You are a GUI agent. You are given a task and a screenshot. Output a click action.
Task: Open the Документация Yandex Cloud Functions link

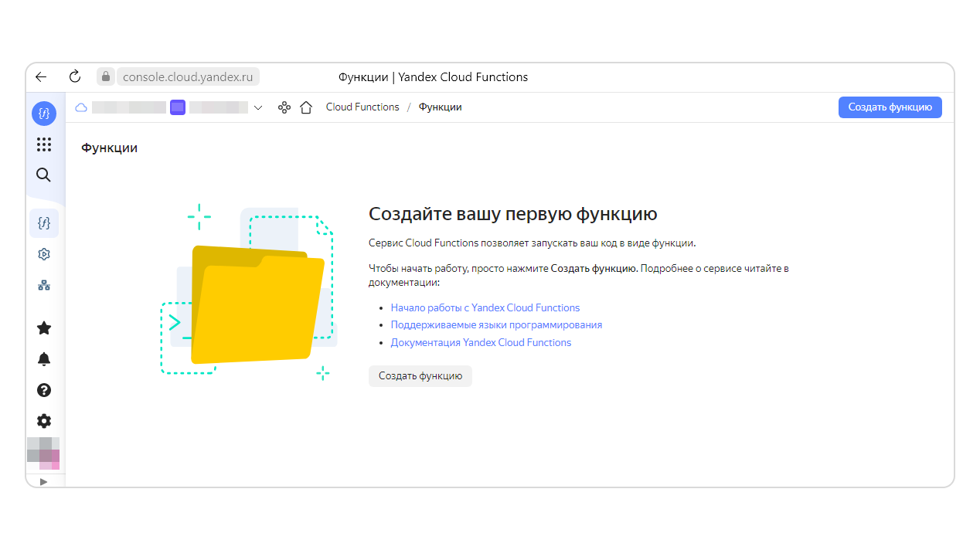click(x=481, y=342)
